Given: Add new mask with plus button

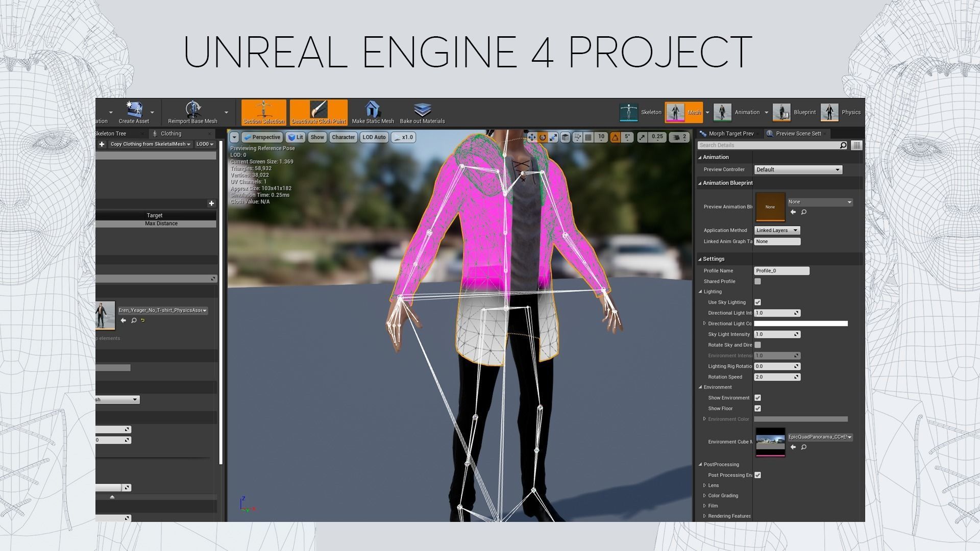Looking at the screenshot, I should coord(211,204).
